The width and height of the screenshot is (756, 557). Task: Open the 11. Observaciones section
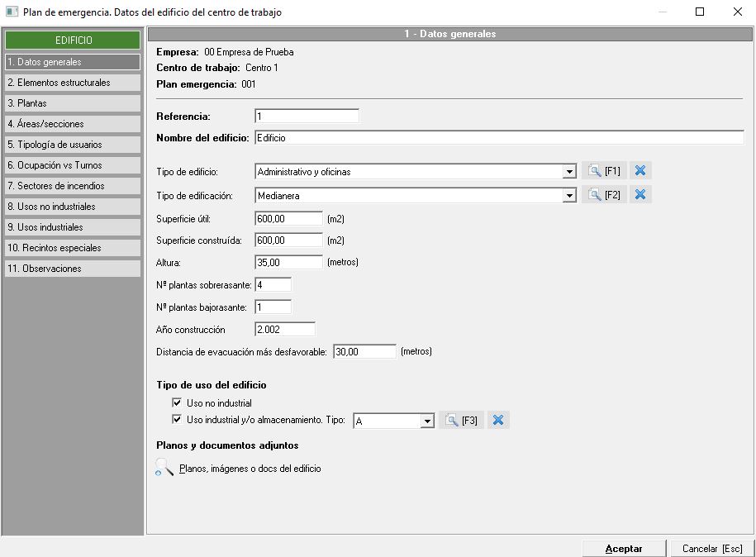[x=73, y=269]
